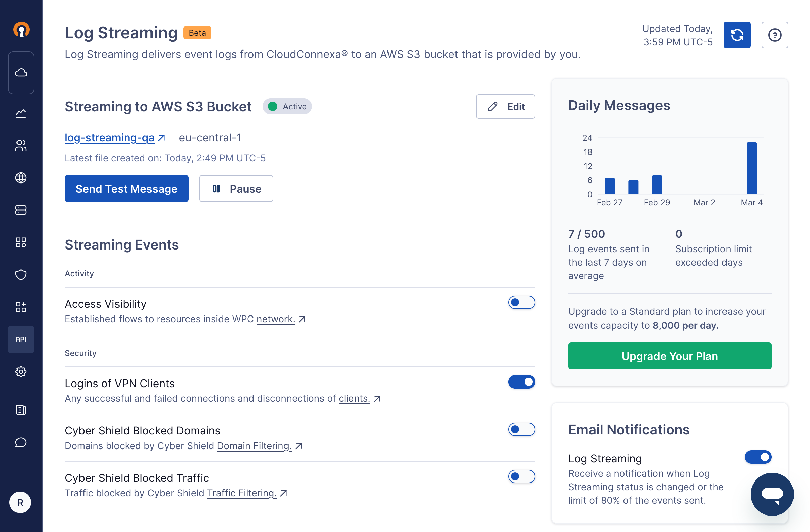Turn off Log Streaming email notifications

coord(757,457)
